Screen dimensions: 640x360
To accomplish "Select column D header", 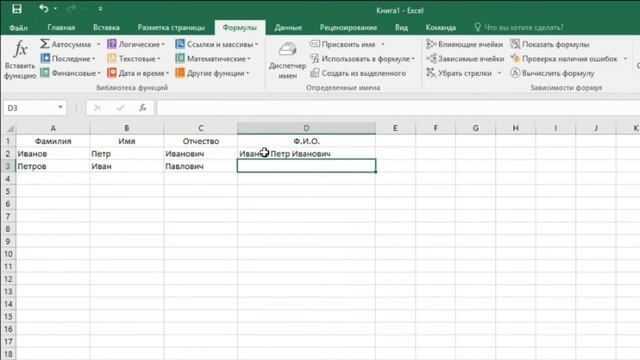I will point(306,128).
